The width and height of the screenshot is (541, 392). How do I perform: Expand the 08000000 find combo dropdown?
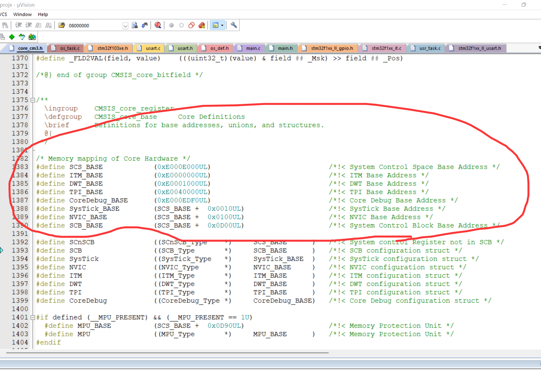125,26
